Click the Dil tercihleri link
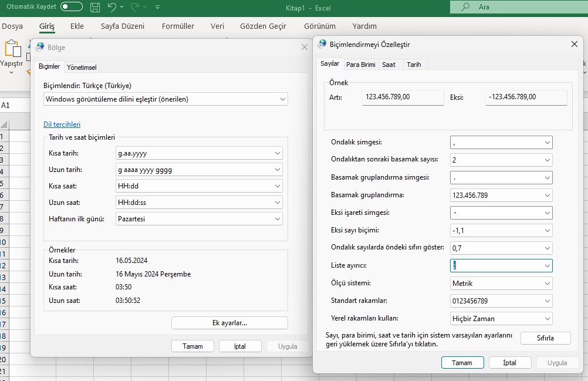Image resolution: width=588 pixels, height=381 pixels. click(x=62, y=124)
